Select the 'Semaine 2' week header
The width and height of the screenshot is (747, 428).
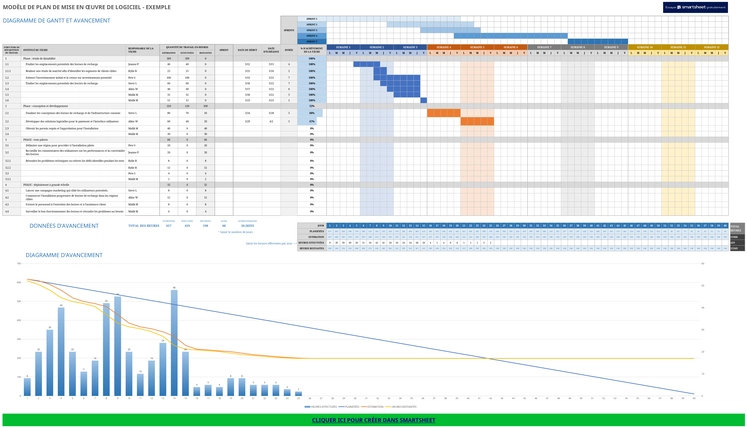377,47
